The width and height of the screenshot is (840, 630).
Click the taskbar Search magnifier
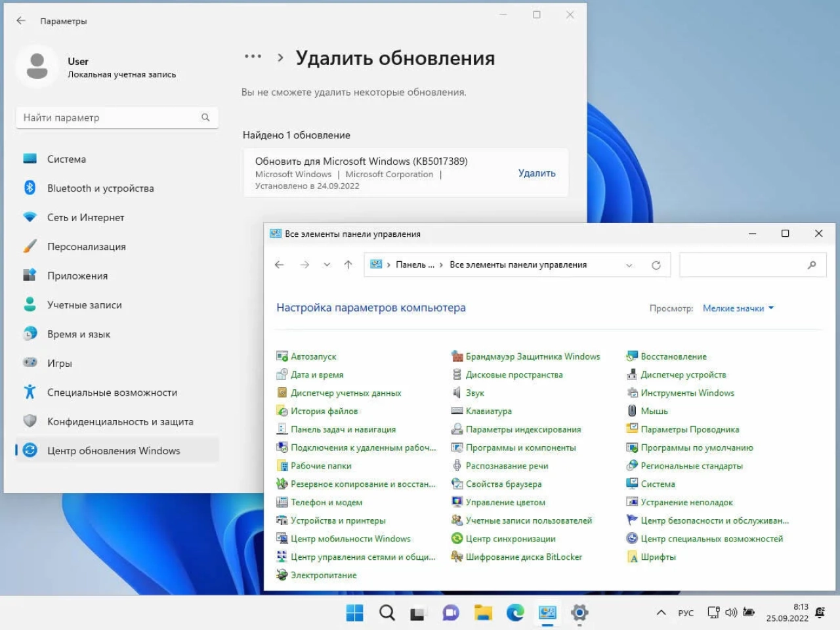(387, 613)
